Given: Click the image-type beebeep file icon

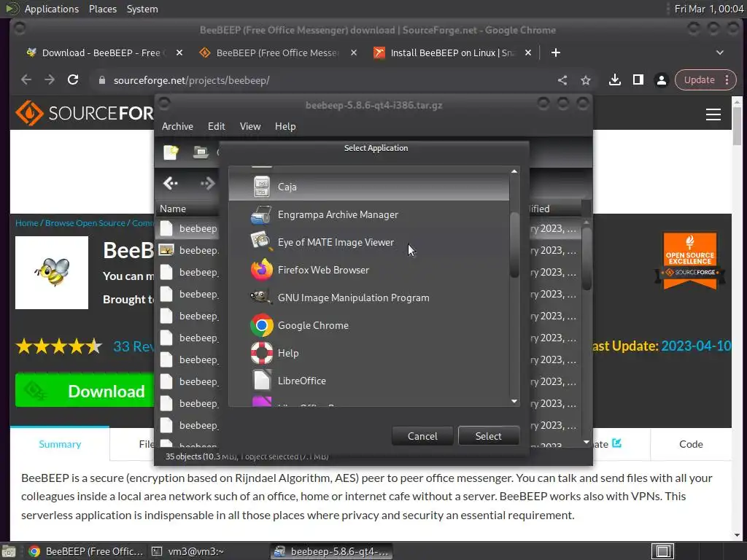Looking at the screenshot, I should (x=166, y=250).
